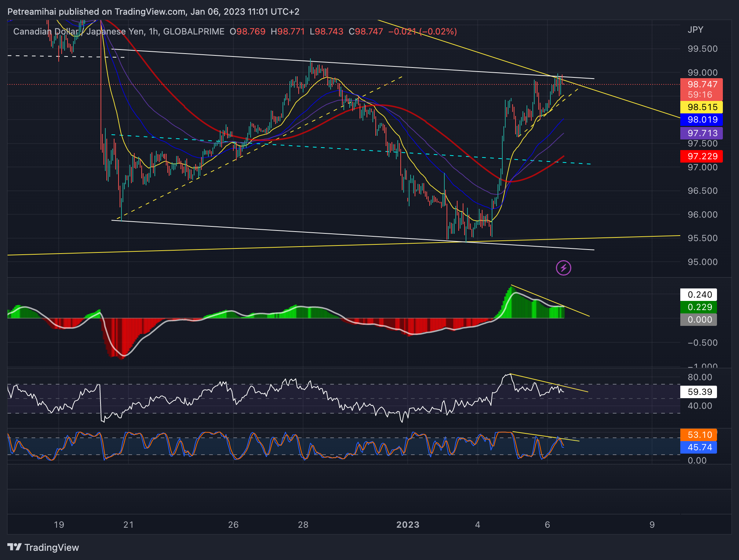739x560 pixels.
Task: Click the 99.000 price axis level
Action: coord(702,73)
